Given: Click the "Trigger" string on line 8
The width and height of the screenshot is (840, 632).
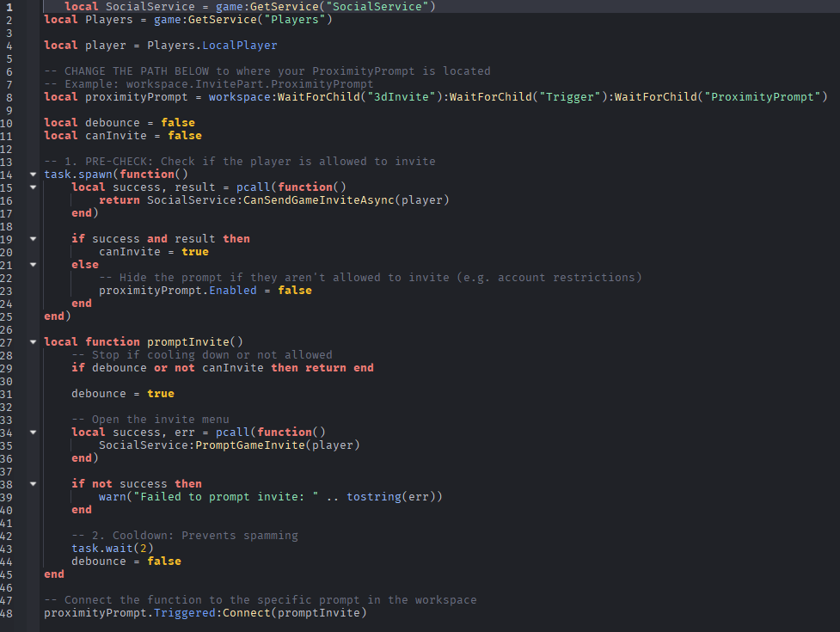Looking at the screenshot, I should (569, 97).
